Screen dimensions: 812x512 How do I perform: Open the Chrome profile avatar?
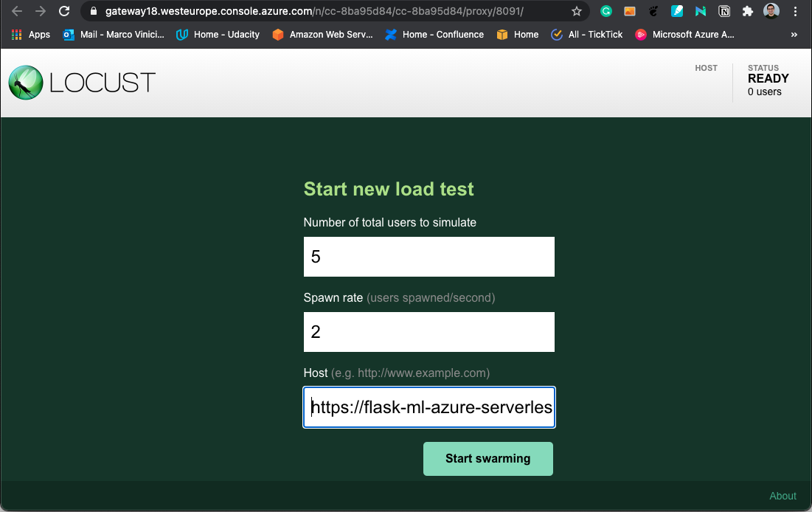point(771,11)
